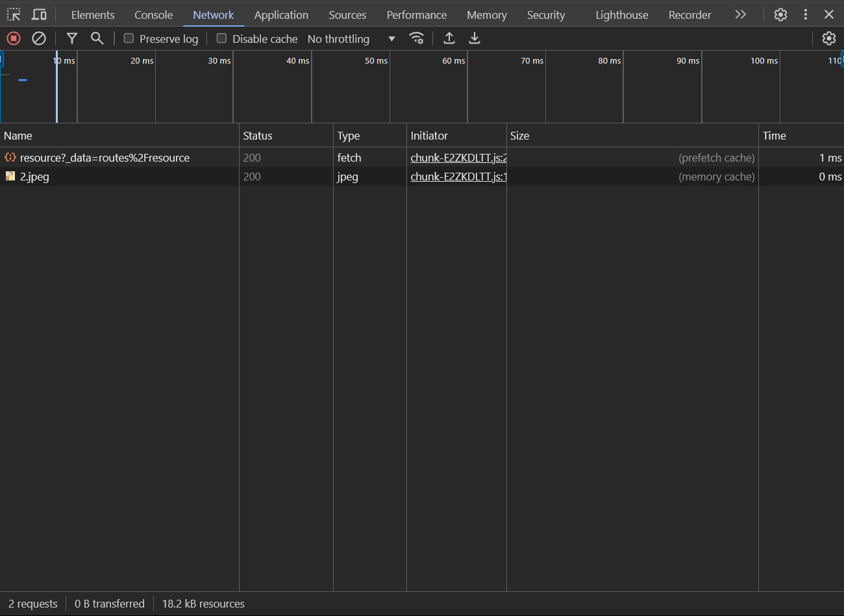844x616 pixels.
Task: Switch to the Memory tab
Action: pos(487,15)
